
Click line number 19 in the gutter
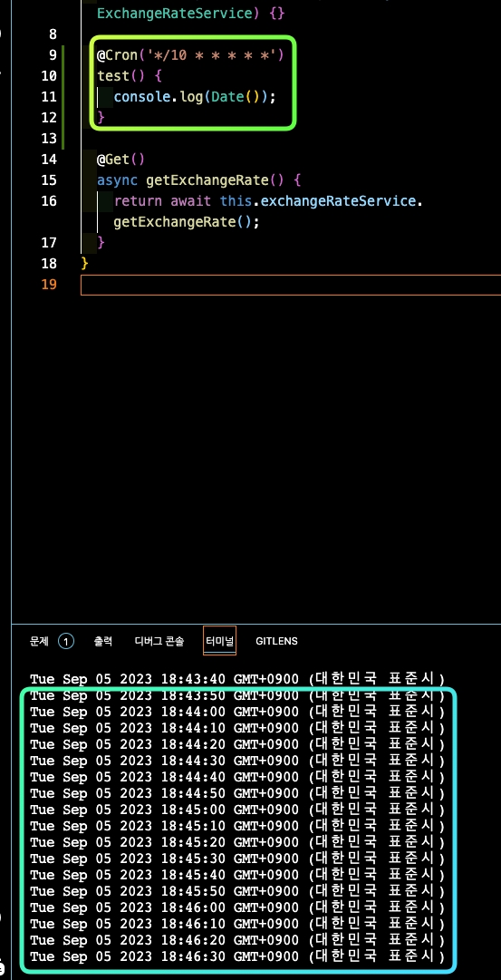pos(49,285)
